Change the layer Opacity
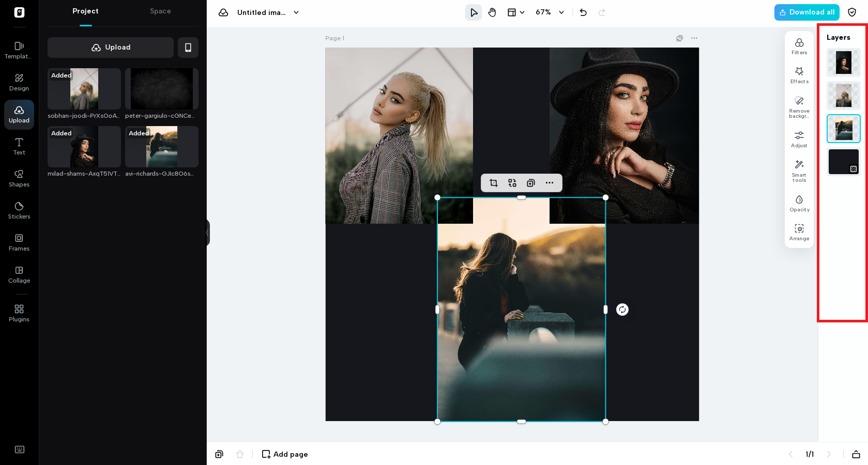 pyautogui.click(x=799, y=203)
